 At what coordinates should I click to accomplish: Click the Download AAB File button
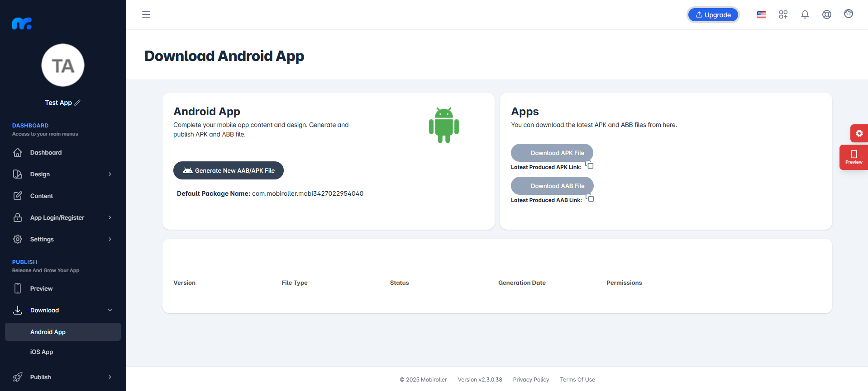552,186
